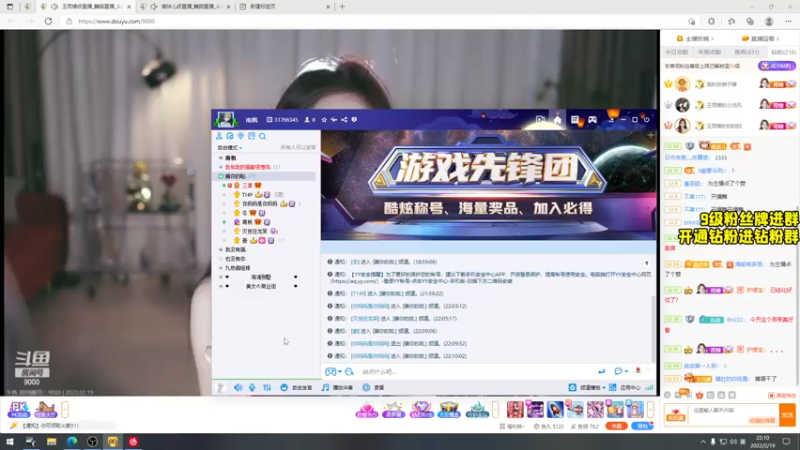Click the 任务大厅 icon below video
This screenshot has height=450, width=800.
(x=45, y=410)
